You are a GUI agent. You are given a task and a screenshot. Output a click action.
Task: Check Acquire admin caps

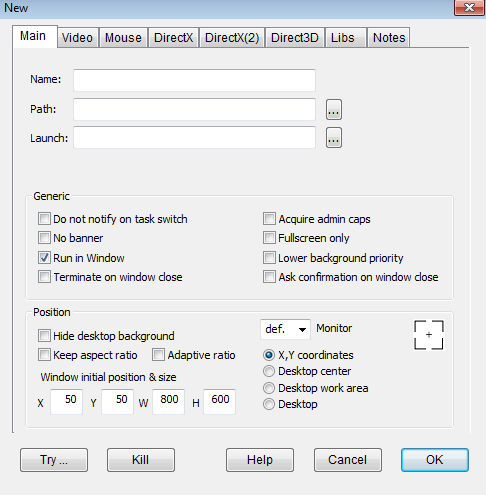coord(269,219)
